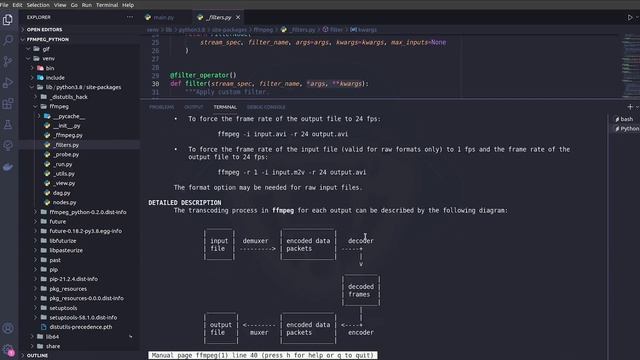Screen dimensions: 640x360
Task: Open the Help menu
Action: point(128,5)
